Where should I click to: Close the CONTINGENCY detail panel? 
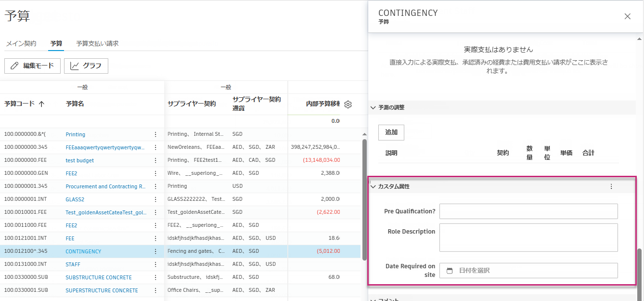click(x=627, y=16)
